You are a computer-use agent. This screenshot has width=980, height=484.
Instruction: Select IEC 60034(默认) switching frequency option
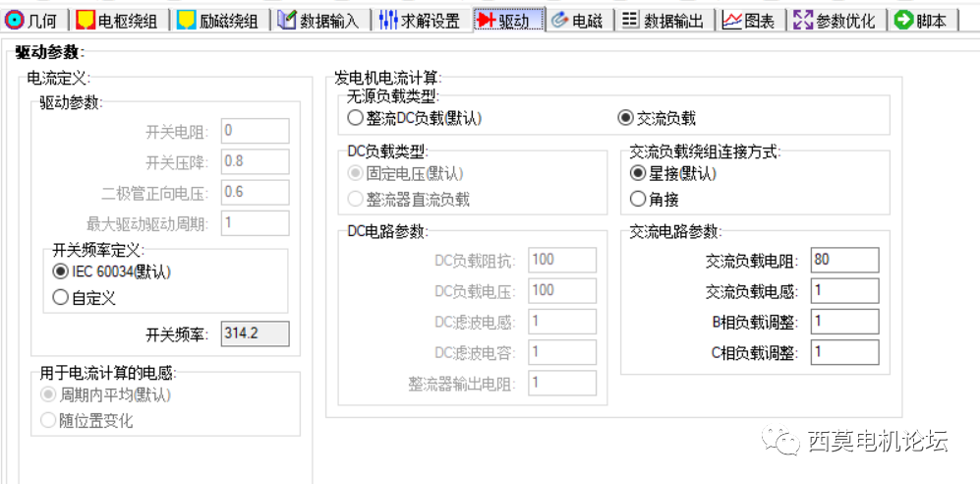112,272
